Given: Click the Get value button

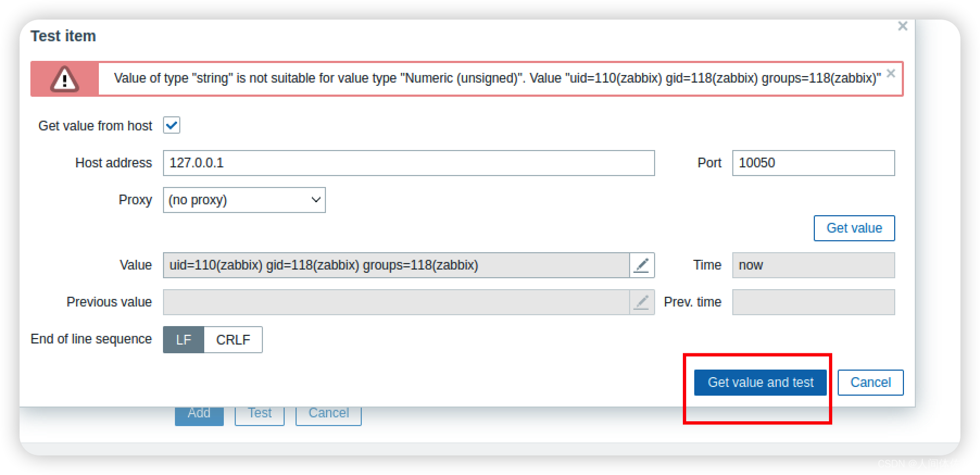Looking at the screenshot, I should (x=854, y=228).
